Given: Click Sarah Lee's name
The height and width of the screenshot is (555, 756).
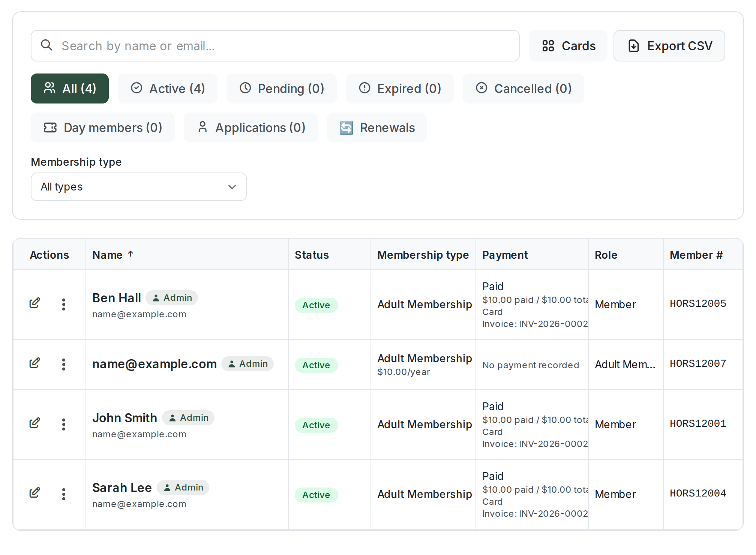Looking at the screenshot, I should (x=122, y=487).
